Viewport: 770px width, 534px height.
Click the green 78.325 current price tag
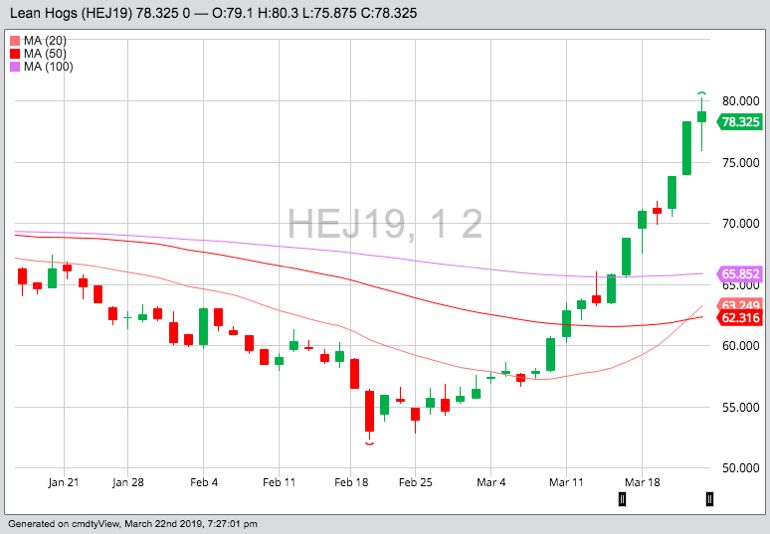tap(741, 121)
